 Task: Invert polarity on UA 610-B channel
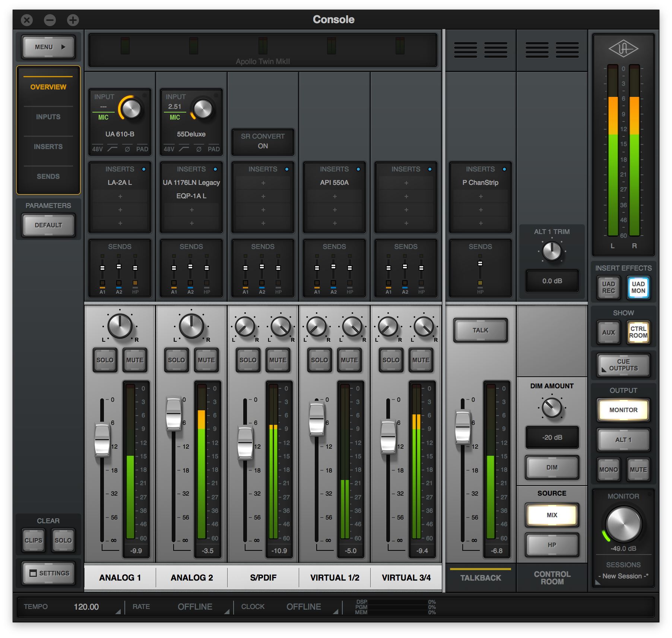127,149
